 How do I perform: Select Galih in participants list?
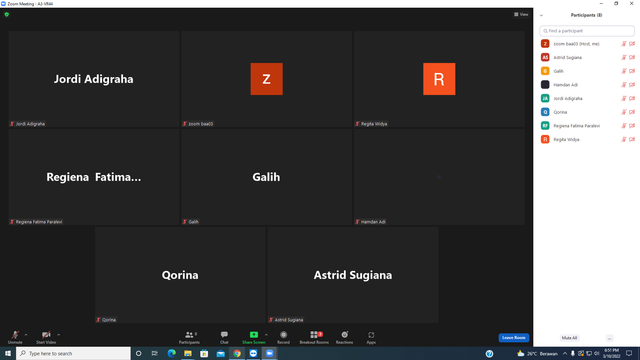click(587, 71)
